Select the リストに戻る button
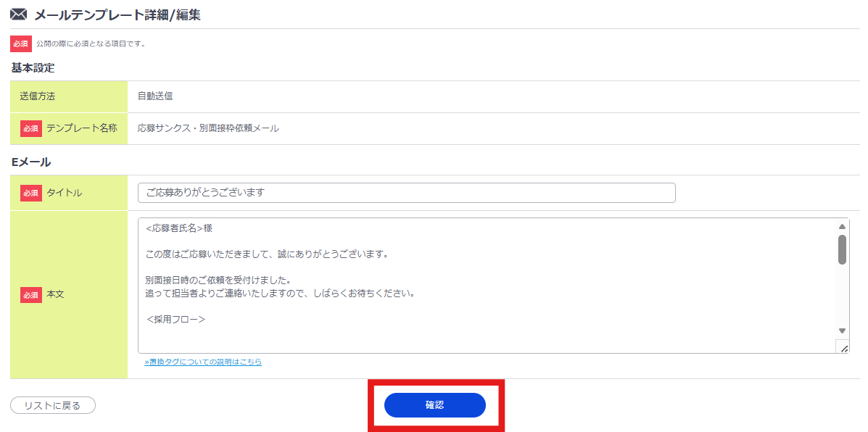This screenshot has height=432, width=868. coord(52,405)
